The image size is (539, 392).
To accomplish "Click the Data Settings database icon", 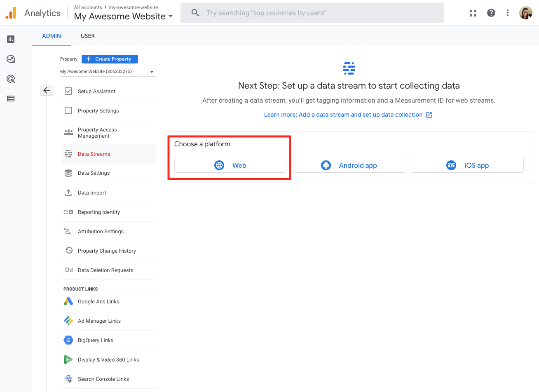I will coord(68,173).
